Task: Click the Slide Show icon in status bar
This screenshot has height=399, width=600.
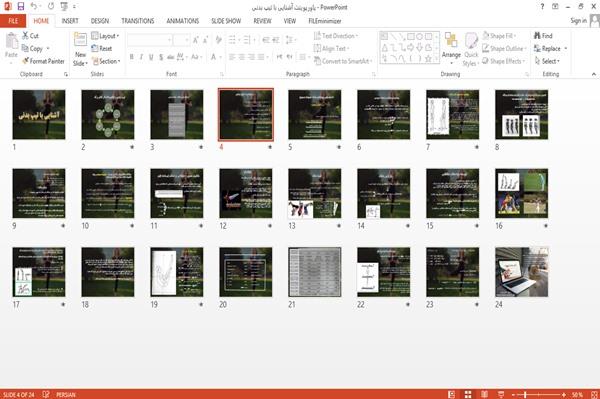Action: click(x=501, y=394)
